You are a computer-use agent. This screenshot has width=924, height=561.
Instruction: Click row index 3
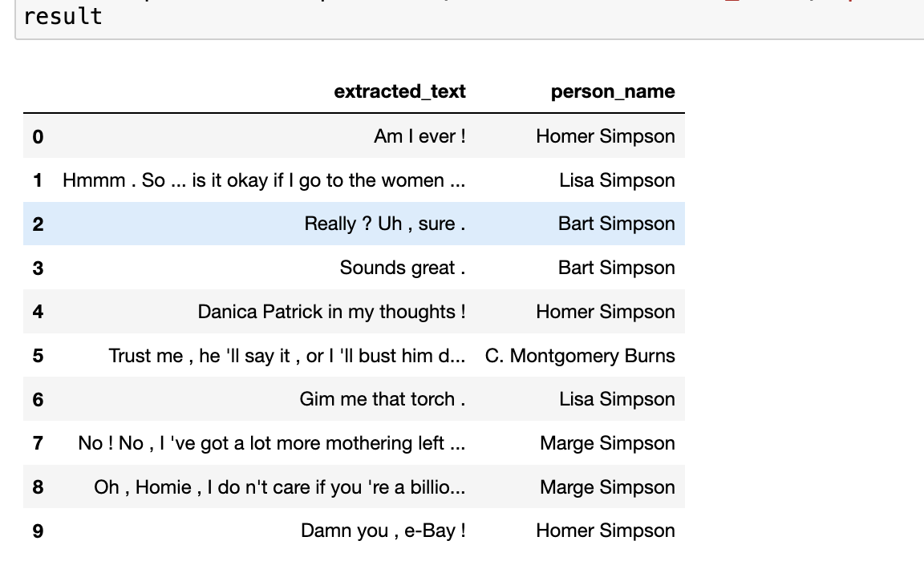click(x=38, y=268)
